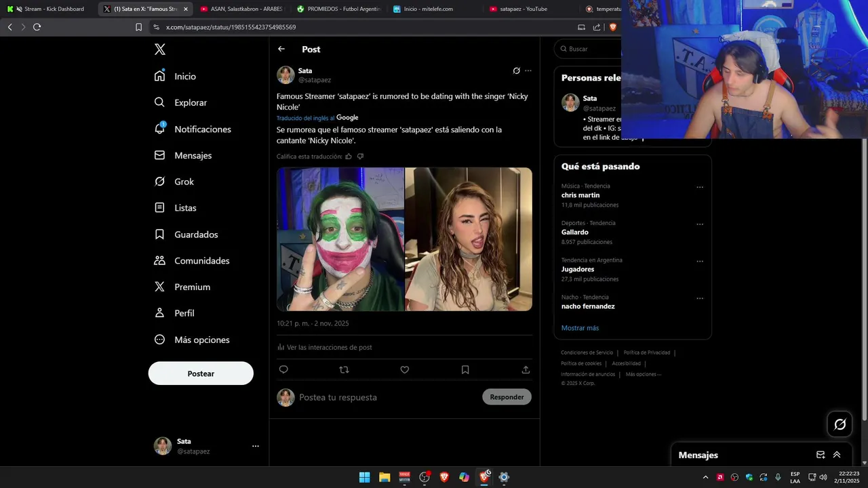The width and height of the screenshot is (868, 488).
Task: Open Mensajes in the left sidebar
Action: click(x=183, y=155)
